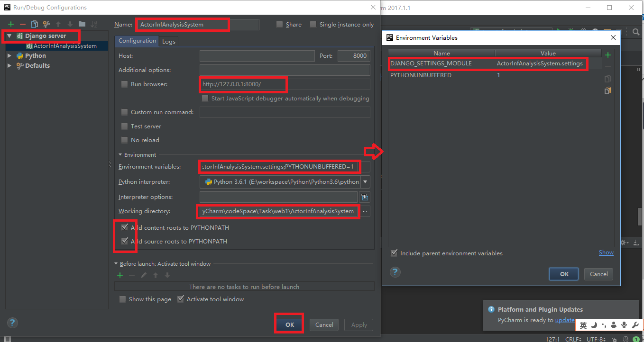The width and height of the screenshot is (644, 342).
Task: Click the Host input field
Action: coord(257,55)
